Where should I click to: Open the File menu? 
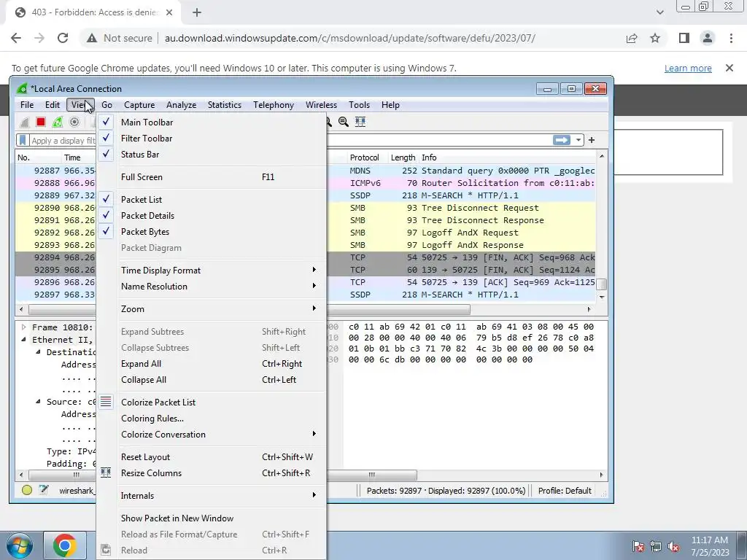pos(27,105)
